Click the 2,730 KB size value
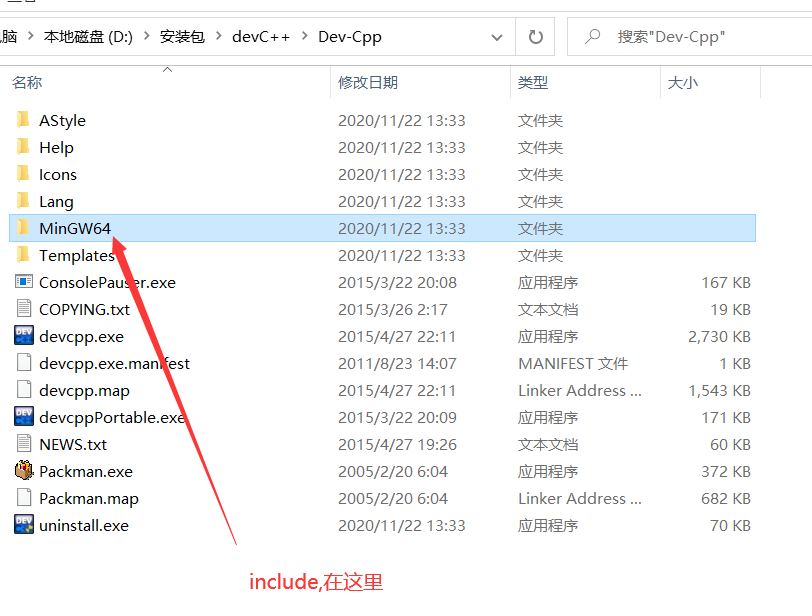This screenshot has height=616, width=812. (x=719, y=336)
